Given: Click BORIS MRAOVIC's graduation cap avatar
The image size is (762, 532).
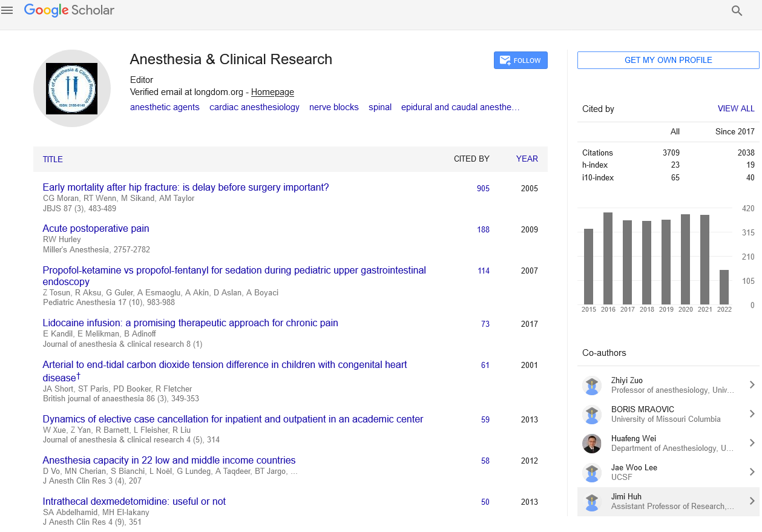Looking at the screenshot, I should [x=591, y=414].
